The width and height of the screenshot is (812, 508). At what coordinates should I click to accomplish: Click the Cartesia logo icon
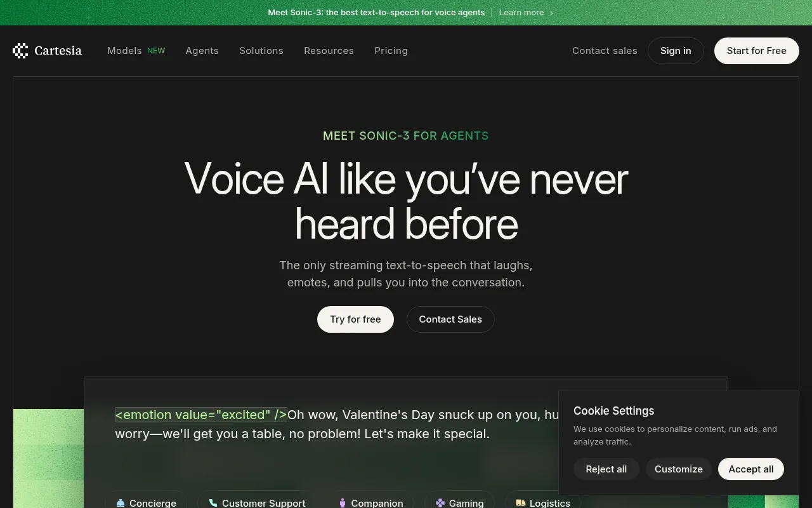pyautogui.click(x=20, y=51)
